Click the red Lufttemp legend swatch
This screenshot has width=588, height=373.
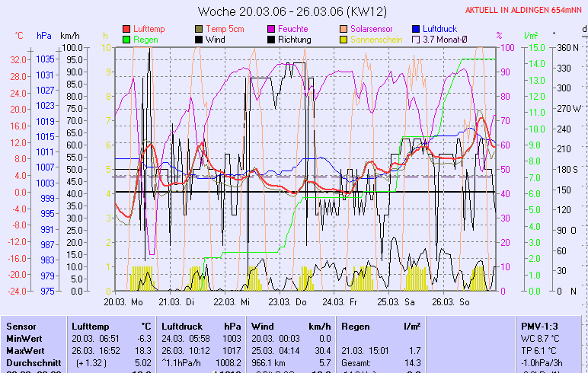(x=126, y=29)
